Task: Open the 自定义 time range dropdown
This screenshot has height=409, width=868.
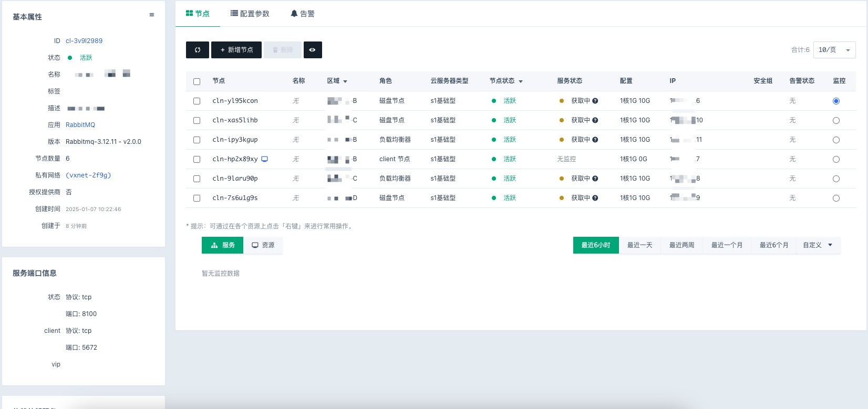Action: tap(818, 245)
